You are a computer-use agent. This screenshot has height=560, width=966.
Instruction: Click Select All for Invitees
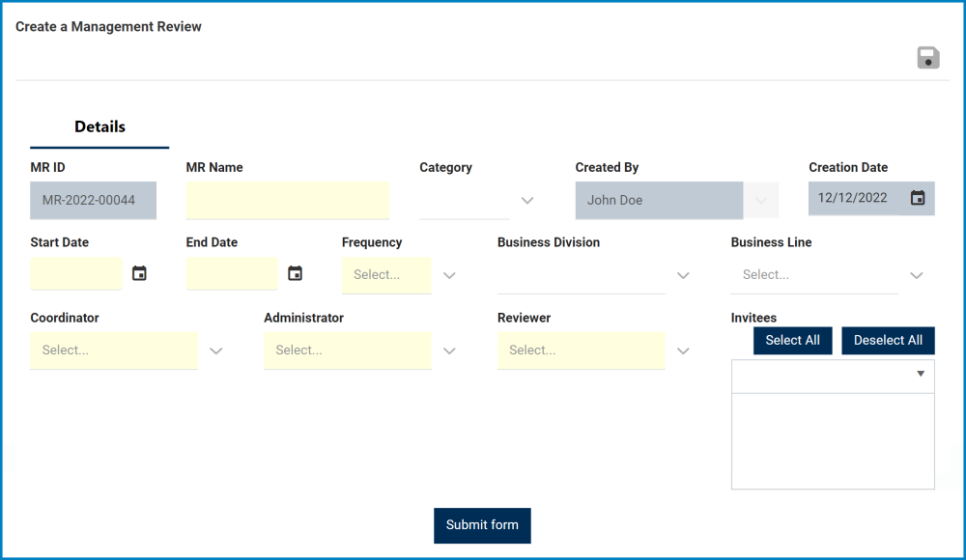click(792, 340)
